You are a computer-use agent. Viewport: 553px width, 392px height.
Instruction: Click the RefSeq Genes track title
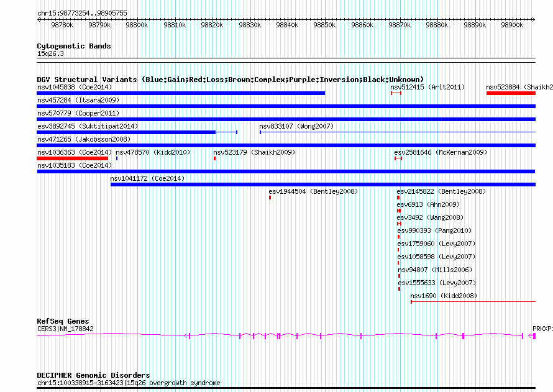[x=63, y=321]
